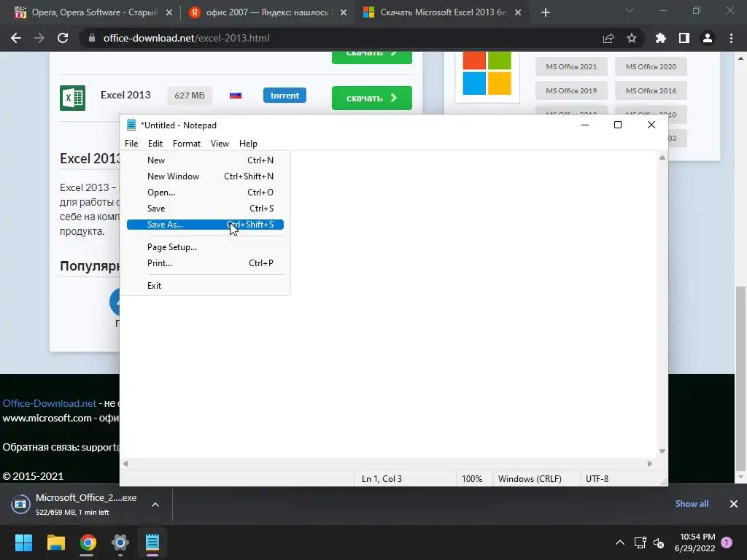
Task: Click green скачать button for Excel 2013
Action: pyautogui.click(x=371, y=98)
